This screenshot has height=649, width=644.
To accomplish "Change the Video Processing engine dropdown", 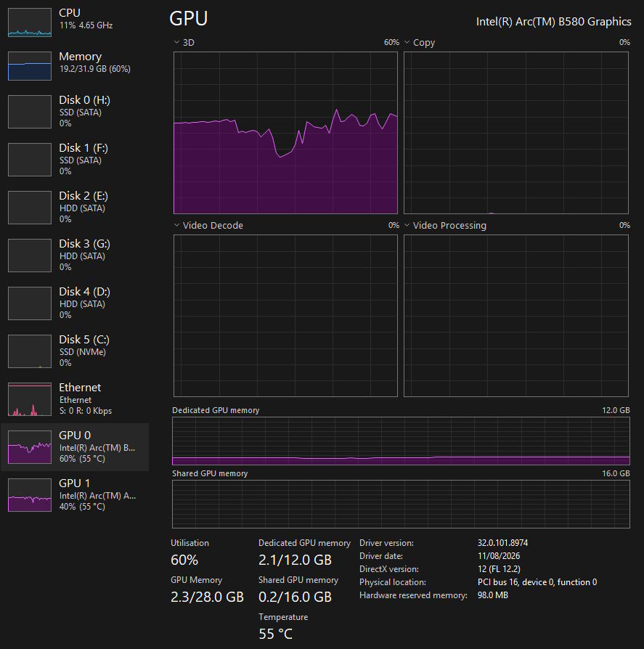I will (x=445, y=226).
